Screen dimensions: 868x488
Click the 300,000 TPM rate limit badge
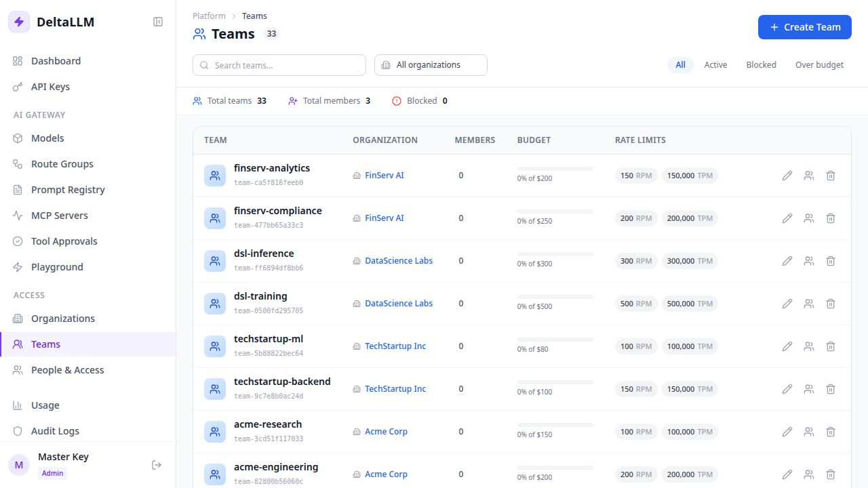[x=690, y=261]
